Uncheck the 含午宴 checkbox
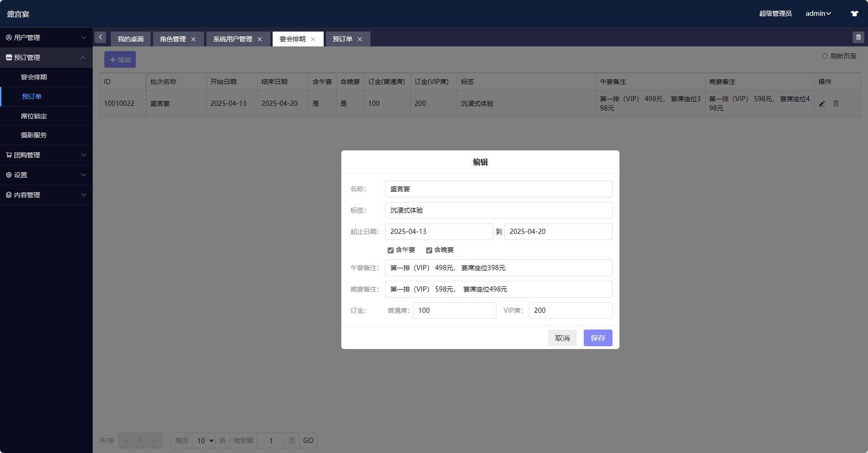868x453 pixels. coord(390,250)
